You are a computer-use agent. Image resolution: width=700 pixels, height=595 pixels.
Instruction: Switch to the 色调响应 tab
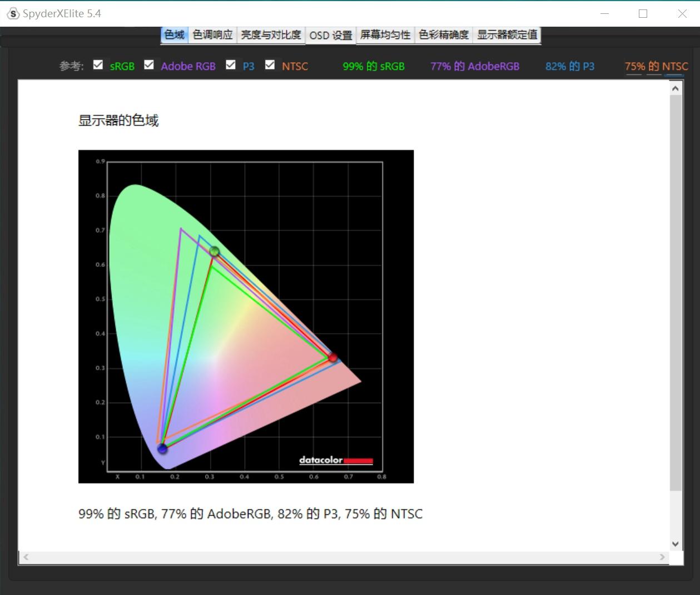click(212, 34)
